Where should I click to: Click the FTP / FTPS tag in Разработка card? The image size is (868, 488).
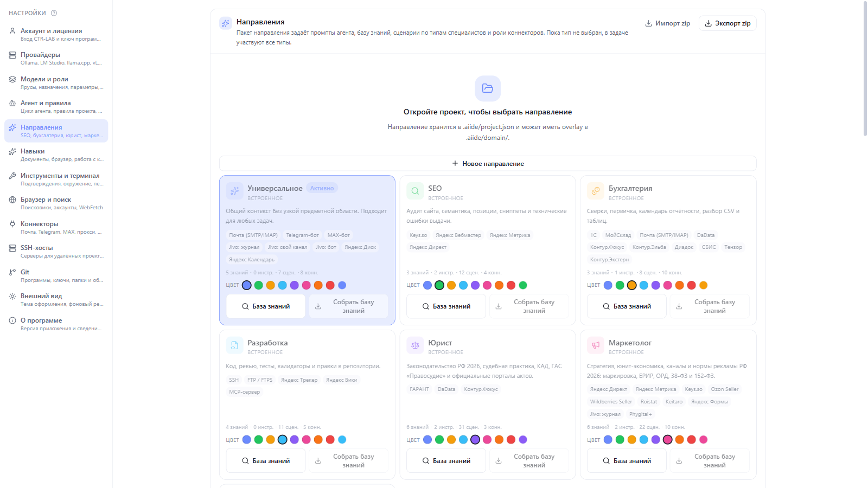260,380
